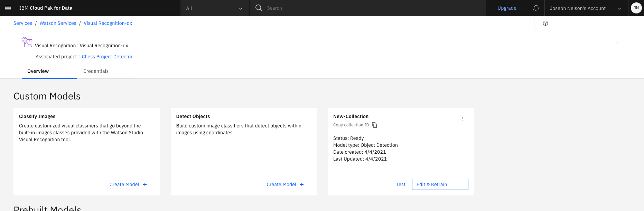Copy the collection ID icon
Viewport: 644px width, 211px height.
click(x=374, y=125)
